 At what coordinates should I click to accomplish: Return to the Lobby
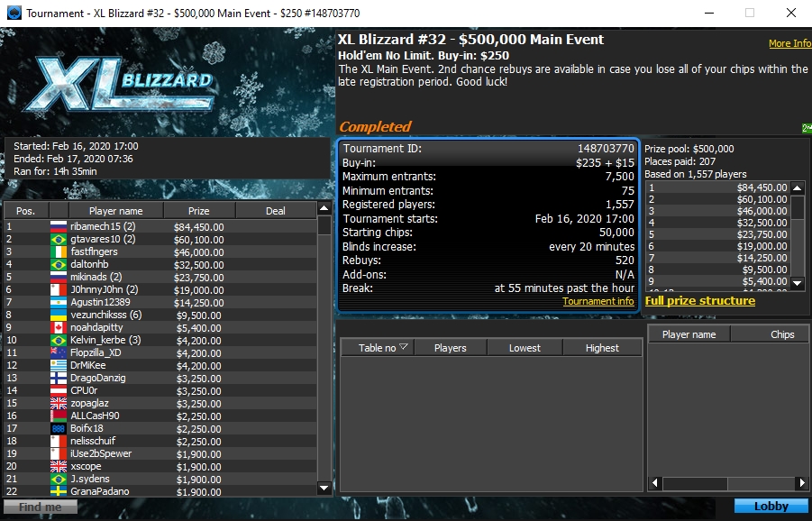(771, 507)
